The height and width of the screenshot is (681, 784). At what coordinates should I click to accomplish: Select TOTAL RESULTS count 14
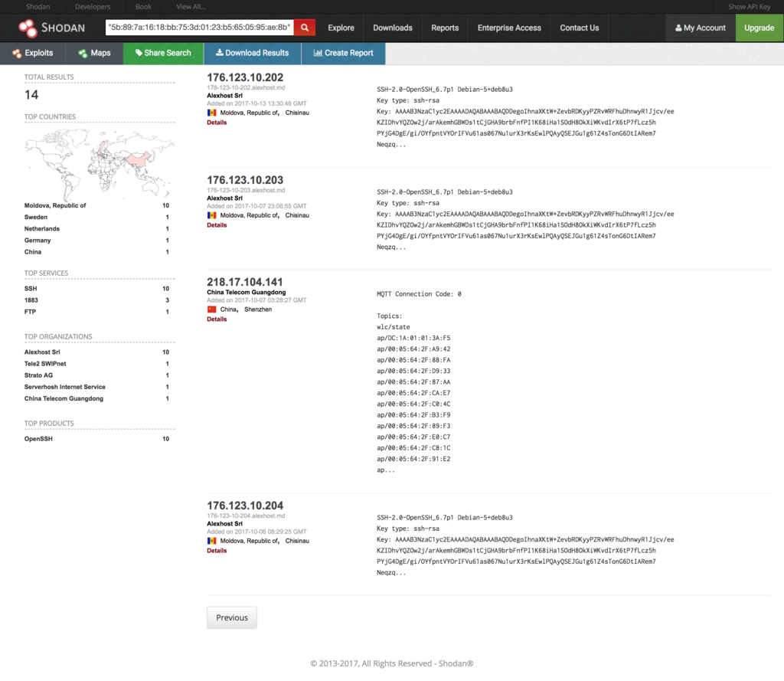click(31, 95)
